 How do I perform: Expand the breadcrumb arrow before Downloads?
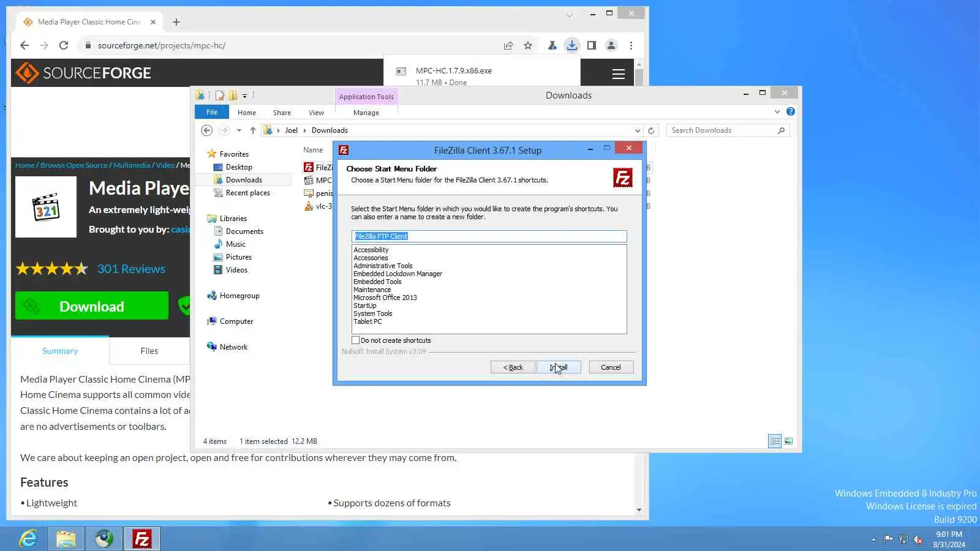(305, 130)
